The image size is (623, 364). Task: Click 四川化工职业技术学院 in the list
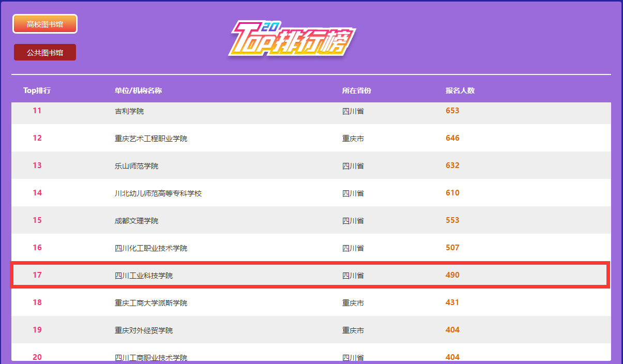point(150,248)
